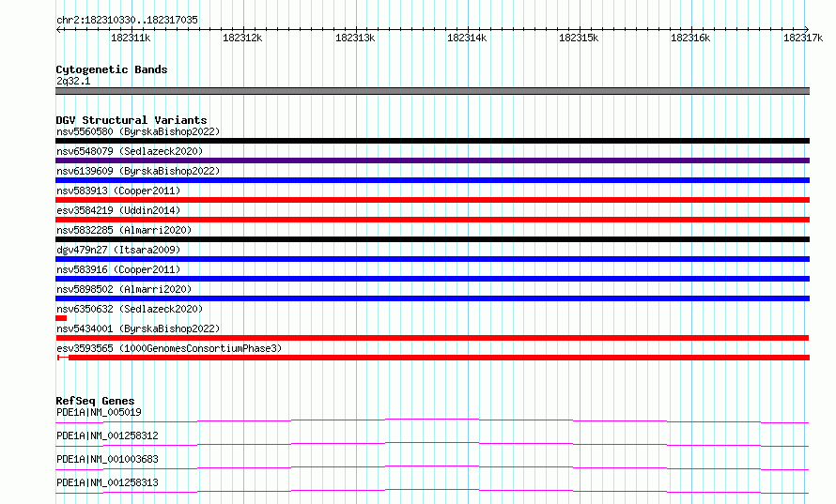This screenshot has width=836, height=504.
Task: Open transcript PDE1A|NM_005019 label
Action: pyautogui.click(x=99, y=412)
